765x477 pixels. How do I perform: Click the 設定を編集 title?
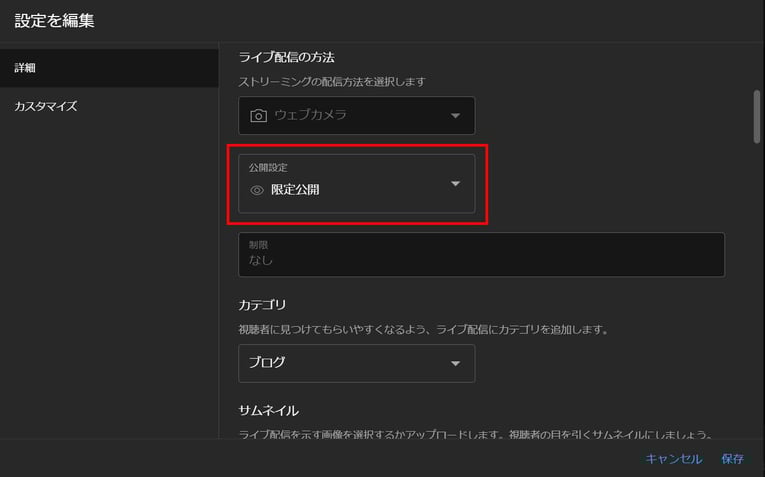(54, 20)
